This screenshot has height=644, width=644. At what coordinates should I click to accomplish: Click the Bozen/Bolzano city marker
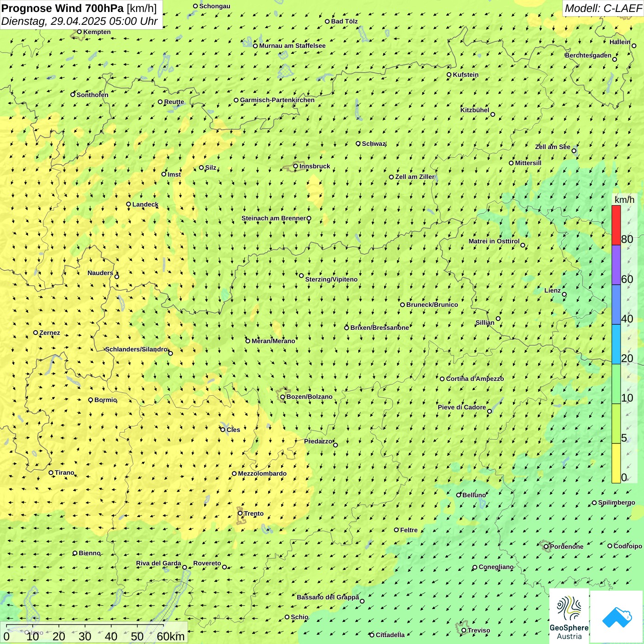coord(282,397)
